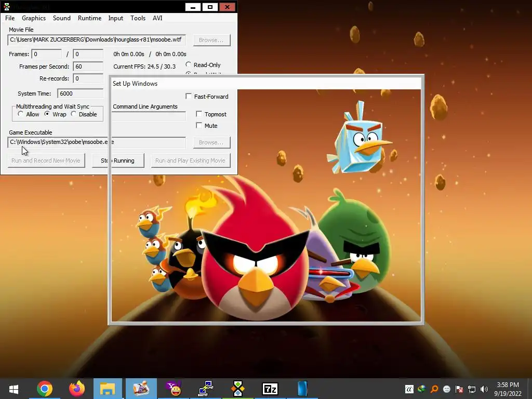Open the blue phone taskbar app
The width and height of the screenshot is (532, 399).
click(x=302, y=389)
